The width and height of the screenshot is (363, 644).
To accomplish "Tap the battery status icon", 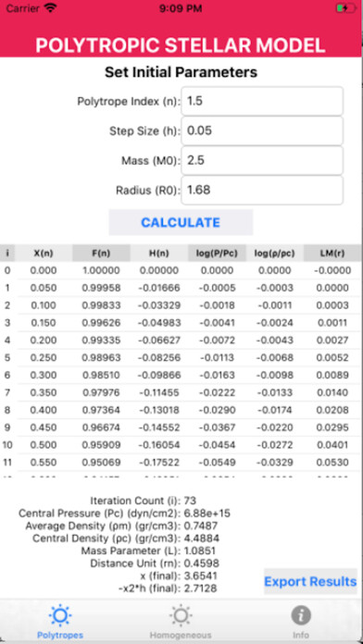I will (345, 8).
